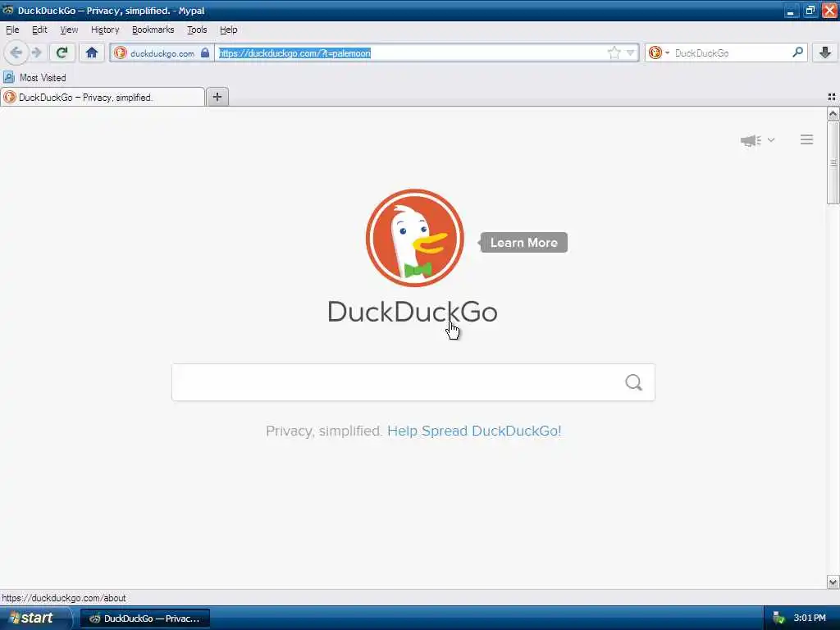This screenshot has height=630, width=840.
Task: Click the DuckDuckGo toolbar search input
Action: click(731, 52)
